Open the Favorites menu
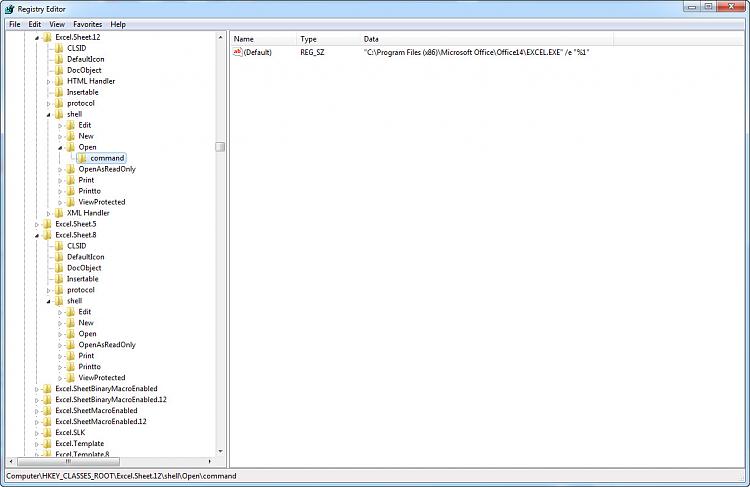The height and width of the screenshot is (487, 750). pos(88,24)
